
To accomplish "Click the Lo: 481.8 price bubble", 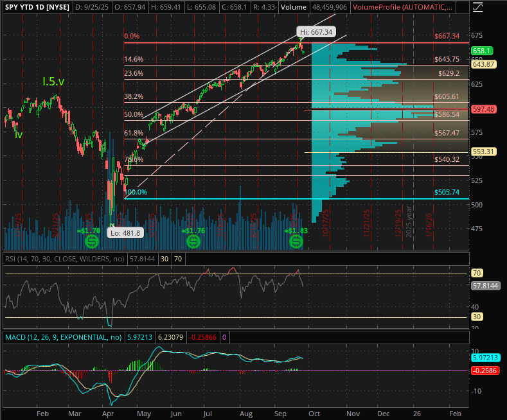I will pos(124,233).
